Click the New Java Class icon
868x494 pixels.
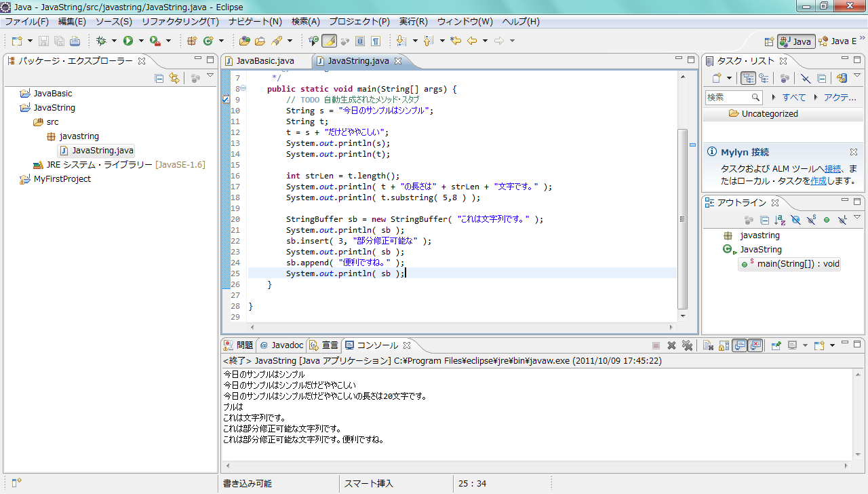[208, 41]
